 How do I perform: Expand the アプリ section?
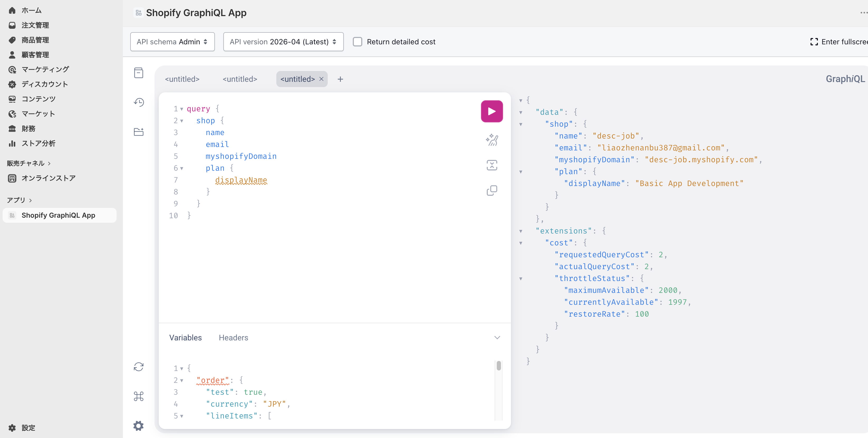tap(19, 200)
